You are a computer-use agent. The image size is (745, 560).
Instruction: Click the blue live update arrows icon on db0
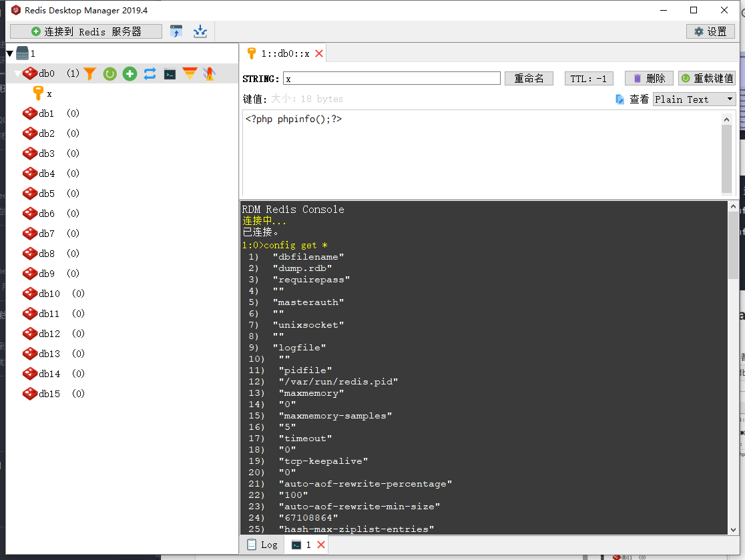150,73
